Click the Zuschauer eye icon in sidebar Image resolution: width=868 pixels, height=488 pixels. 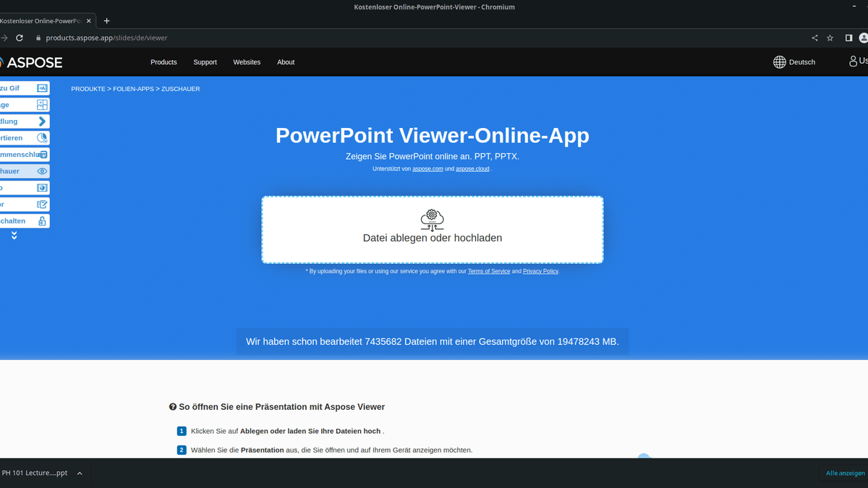point(42,171)
